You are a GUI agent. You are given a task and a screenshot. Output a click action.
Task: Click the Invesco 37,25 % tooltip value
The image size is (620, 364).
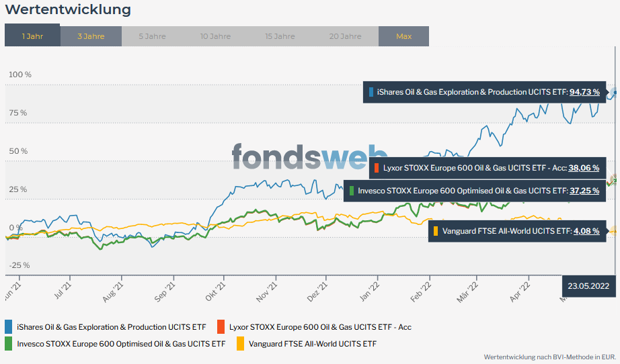click(585, 191)
